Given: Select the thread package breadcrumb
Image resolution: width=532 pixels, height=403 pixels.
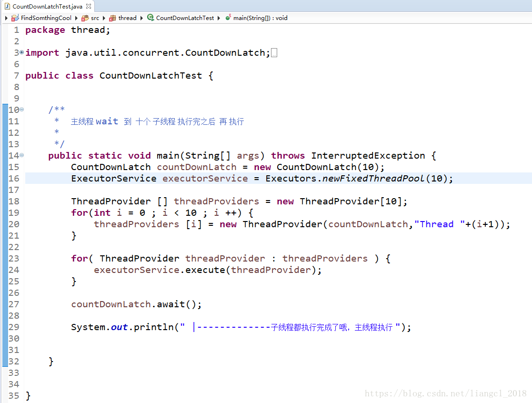Looking at the screenshot, I should 127,18.
